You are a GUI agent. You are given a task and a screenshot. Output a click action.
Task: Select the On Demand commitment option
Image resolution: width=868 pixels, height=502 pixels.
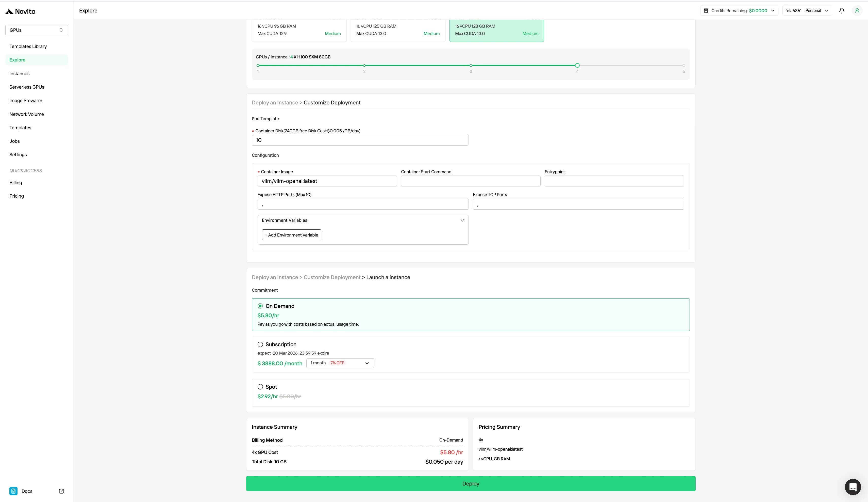pyautogui.click(x=260, y=306)
